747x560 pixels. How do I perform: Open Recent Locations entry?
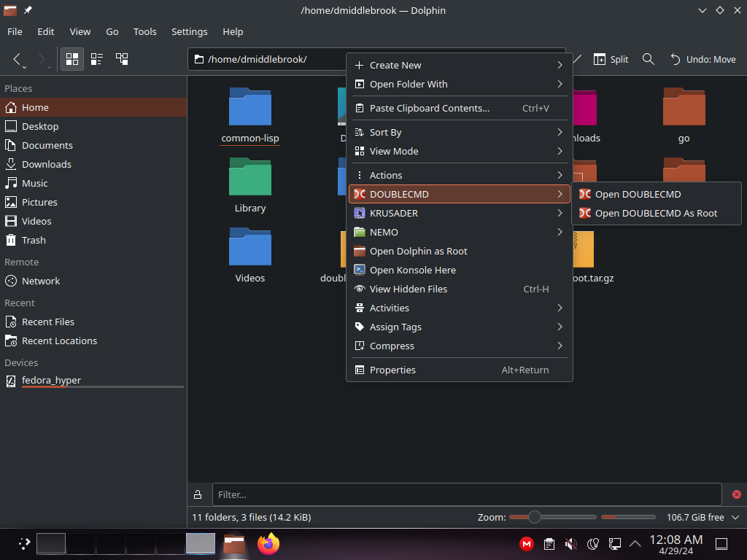click(93, 341)
